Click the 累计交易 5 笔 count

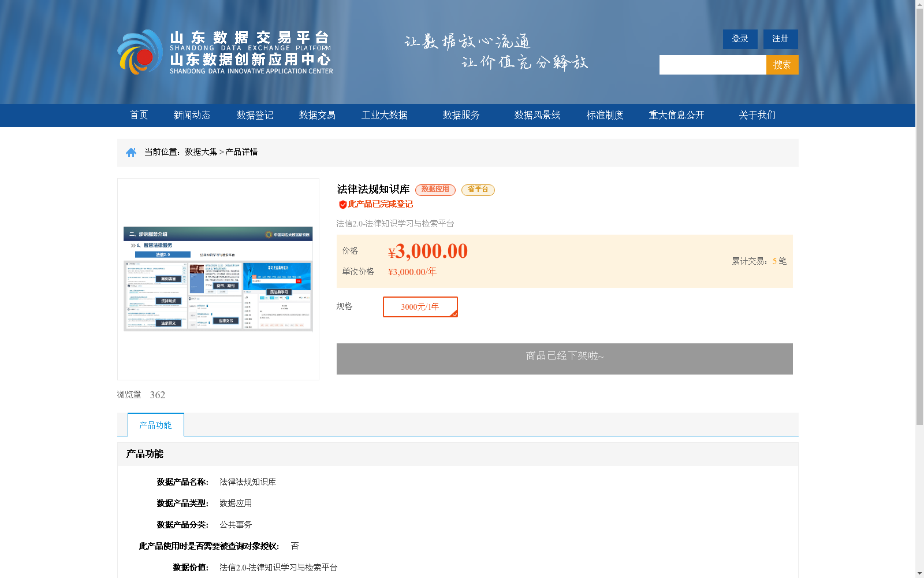(x=759, y=261)
